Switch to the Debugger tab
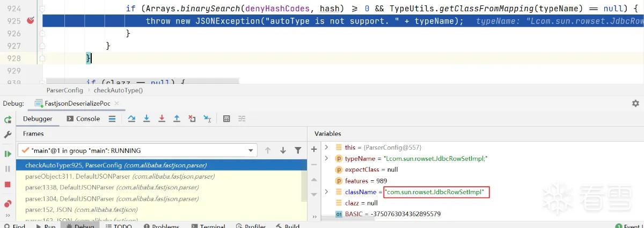644x228 pixels. tap(38, 119)
